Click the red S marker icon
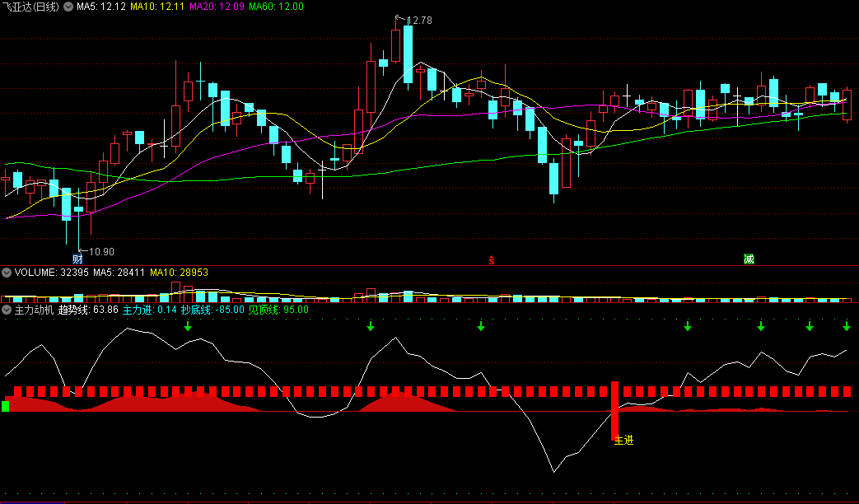The image size is (859, 504). [492, 260]
